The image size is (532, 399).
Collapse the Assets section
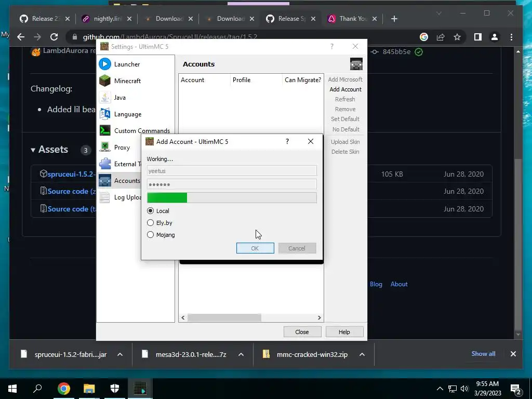coord(33,150)
